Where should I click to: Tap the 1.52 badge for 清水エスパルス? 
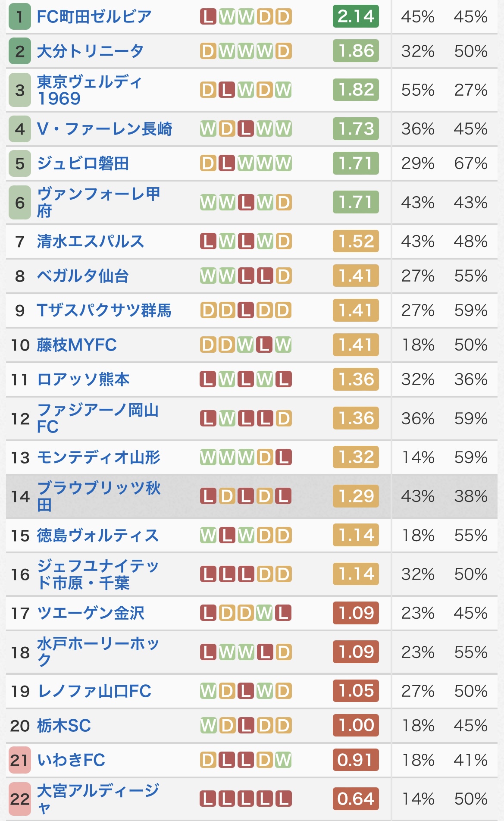[356, 241]
